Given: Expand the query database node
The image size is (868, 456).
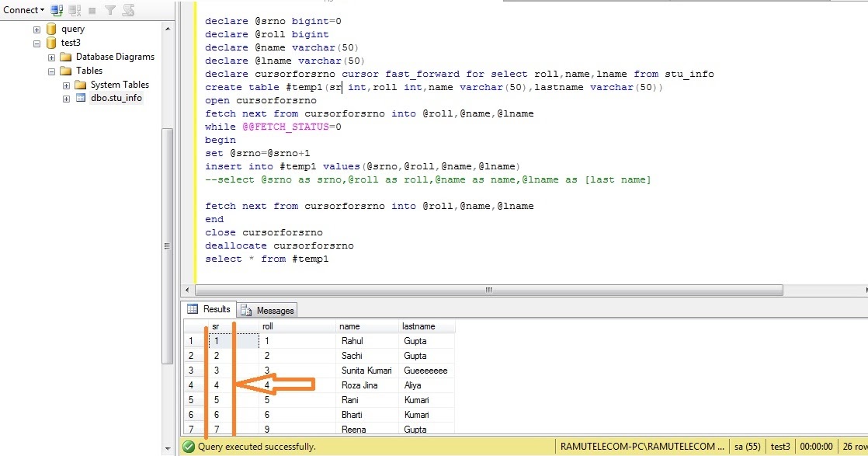Looking at the screenshot, I should pyautogui.click(x=36, y=28).
